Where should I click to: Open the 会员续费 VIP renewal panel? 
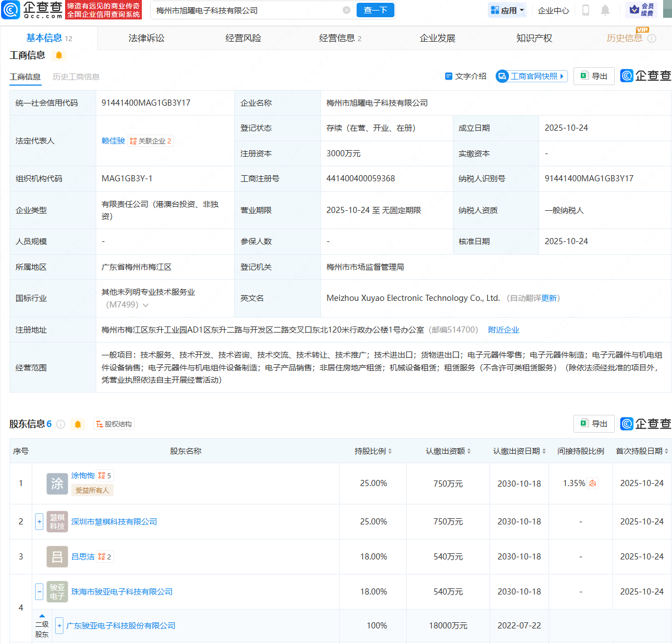(640, 10)
